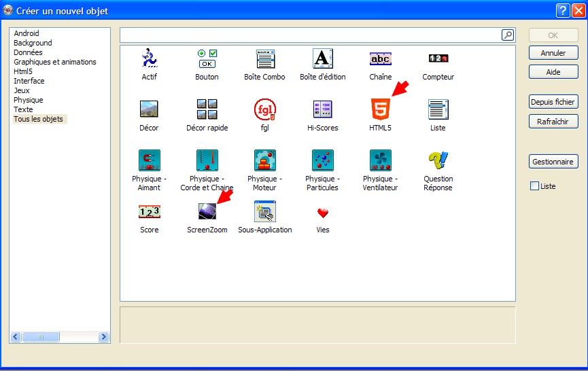Click the Annuler button
This screenshot has width=588, height=371.
pyautogui.click(x=553, y=53)
